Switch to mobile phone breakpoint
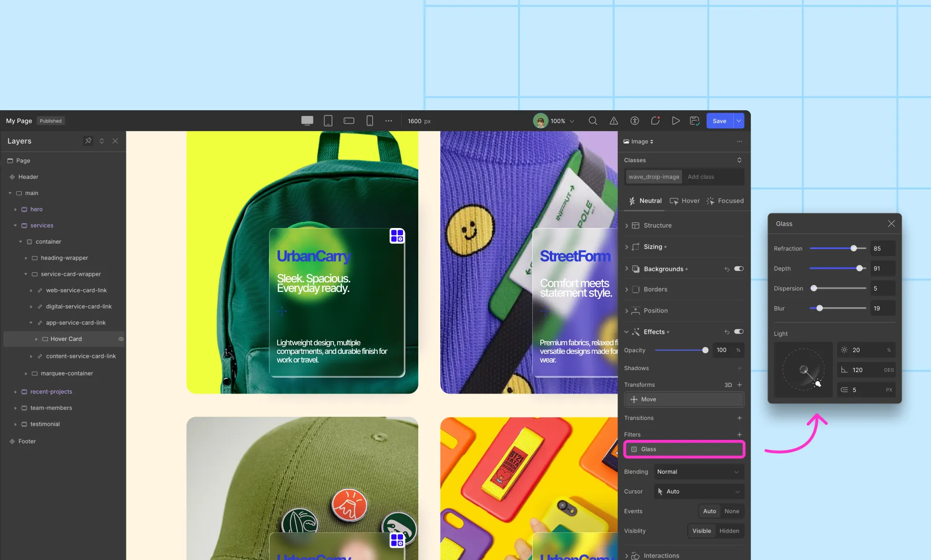 (x=370, y=121)
